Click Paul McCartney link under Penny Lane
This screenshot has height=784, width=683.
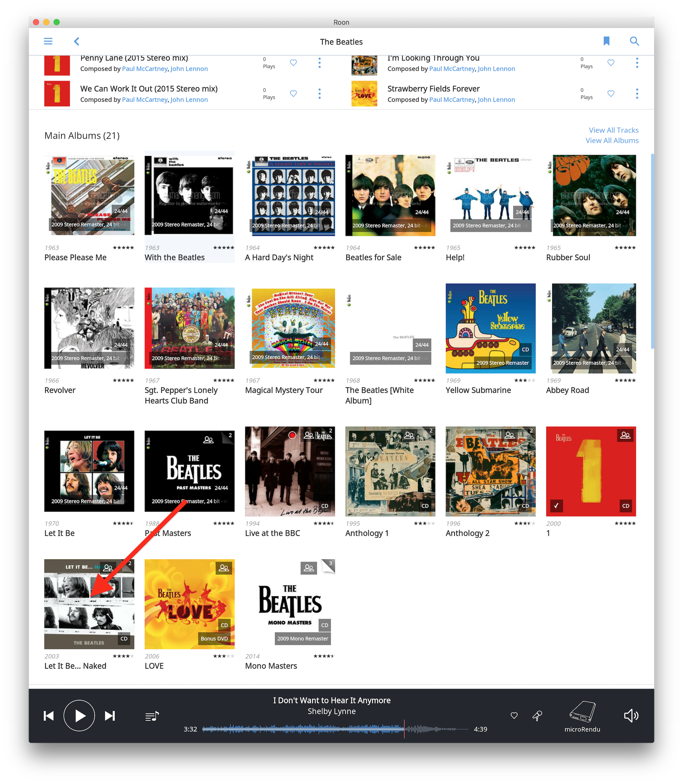click(x=144, y=69)
